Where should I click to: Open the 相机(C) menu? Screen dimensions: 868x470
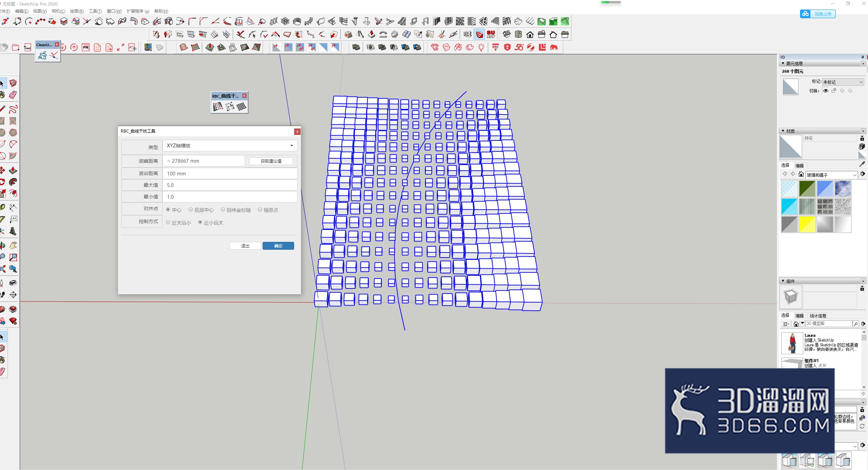click(58, 11)
